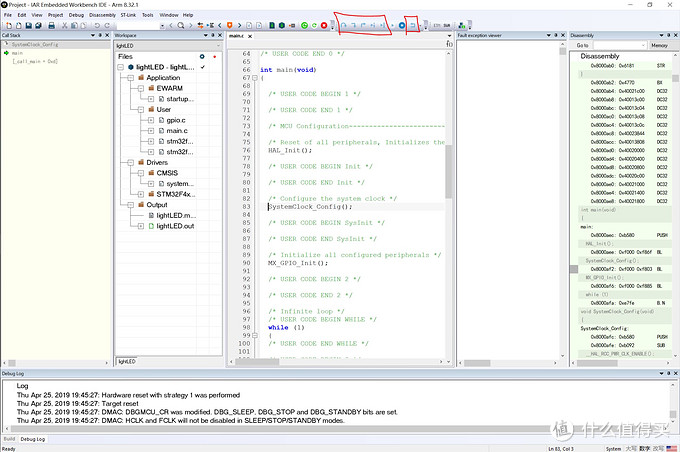Click the blue circle Break icon
This screenshot has width=680, height=452.
coord(402,26)
